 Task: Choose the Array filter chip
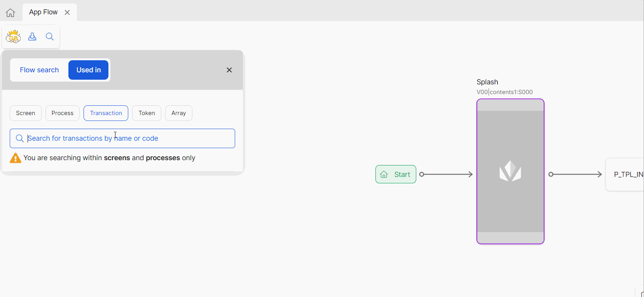178,113
